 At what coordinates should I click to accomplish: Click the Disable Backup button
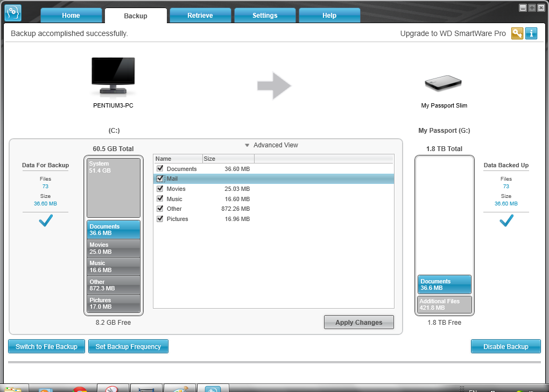coord(505,346)
